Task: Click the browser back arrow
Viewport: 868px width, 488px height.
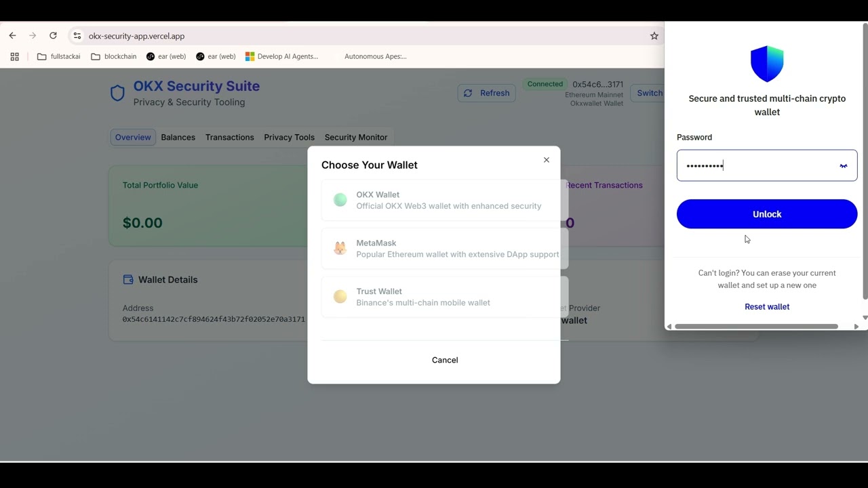Action: point(12,36)
